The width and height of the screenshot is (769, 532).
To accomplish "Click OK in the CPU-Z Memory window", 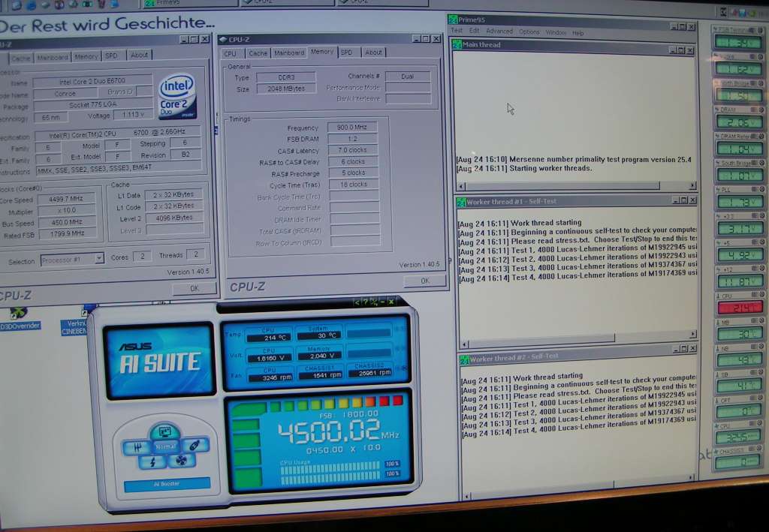I will coord(425,281).
